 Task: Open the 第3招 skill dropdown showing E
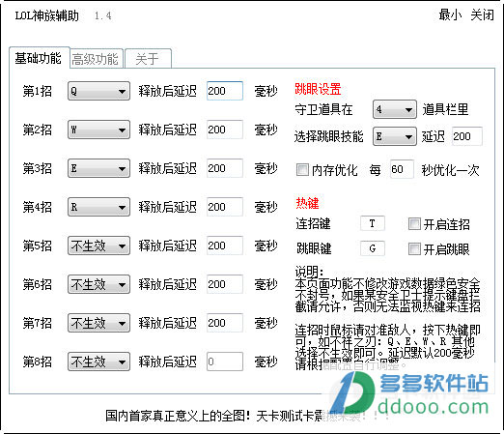[98, 168]
